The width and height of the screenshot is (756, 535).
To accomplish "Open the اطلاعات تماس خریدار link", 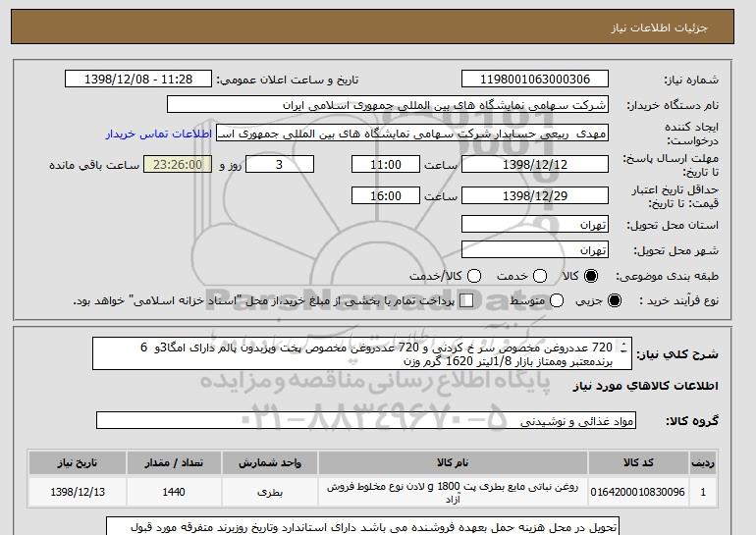I will (159, 134).
